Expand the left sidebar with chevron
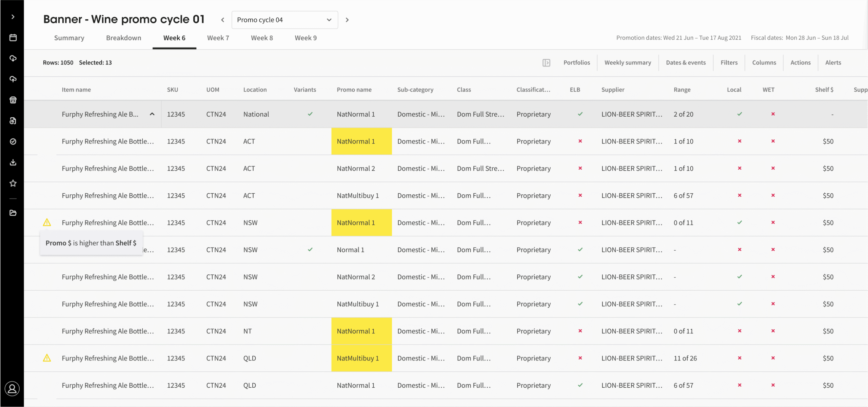This screenshot has width=868, height=407. click(13, 17)
